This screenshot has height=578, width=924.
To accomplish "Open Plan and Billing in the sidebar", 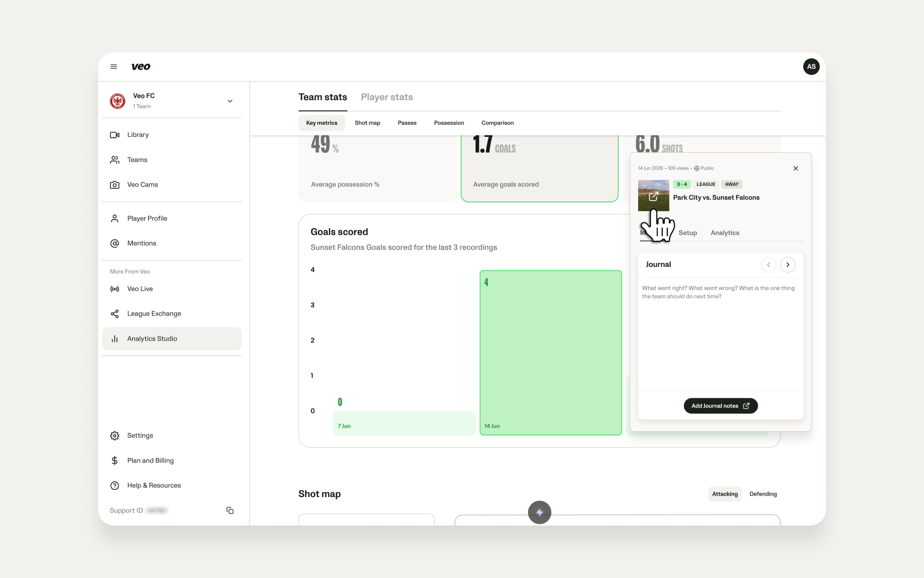I will (x=172, y=461).
